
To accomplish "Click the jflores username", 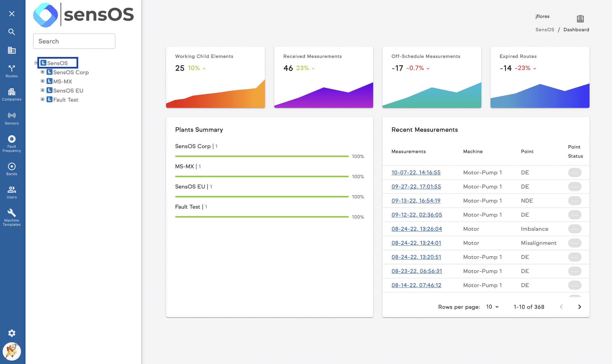I will click(x=542, y=16).
